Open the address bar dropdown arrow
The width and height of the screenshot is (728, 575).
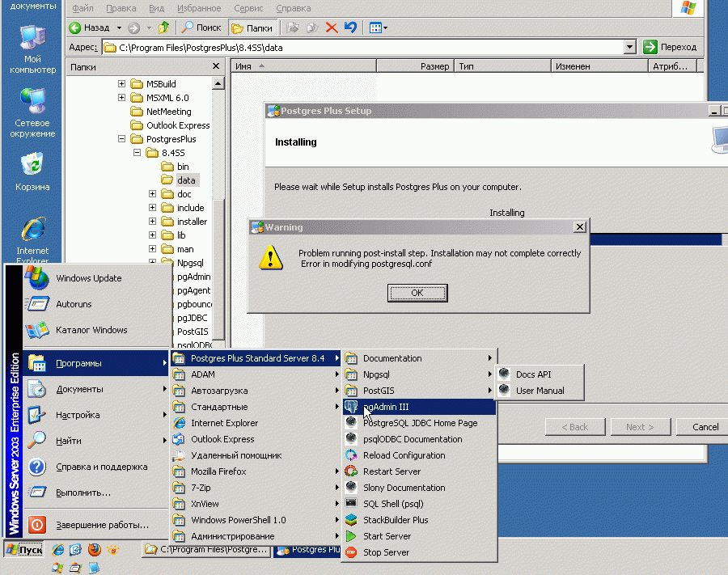coord(629,47)
